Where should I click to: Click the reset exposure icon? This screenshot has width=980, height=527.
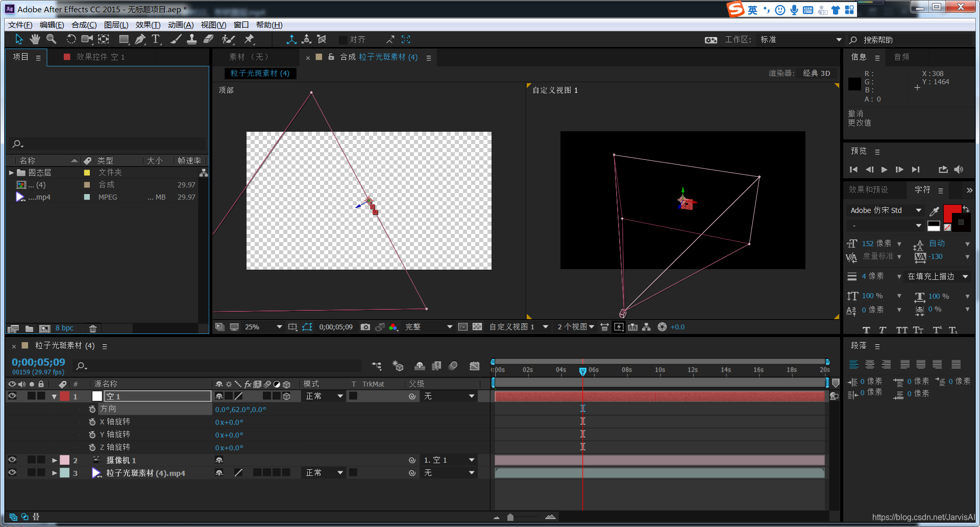(662, 327)
